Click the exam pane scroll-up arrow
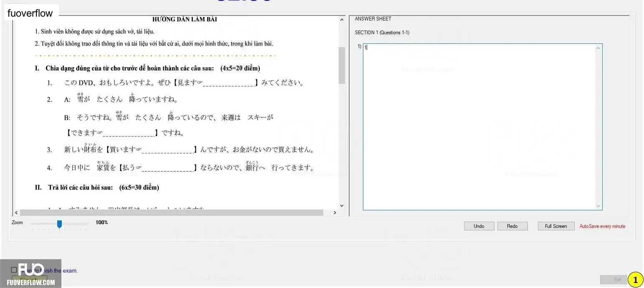The height and width of the screenshot is (288, 644). tap(342, 20)
